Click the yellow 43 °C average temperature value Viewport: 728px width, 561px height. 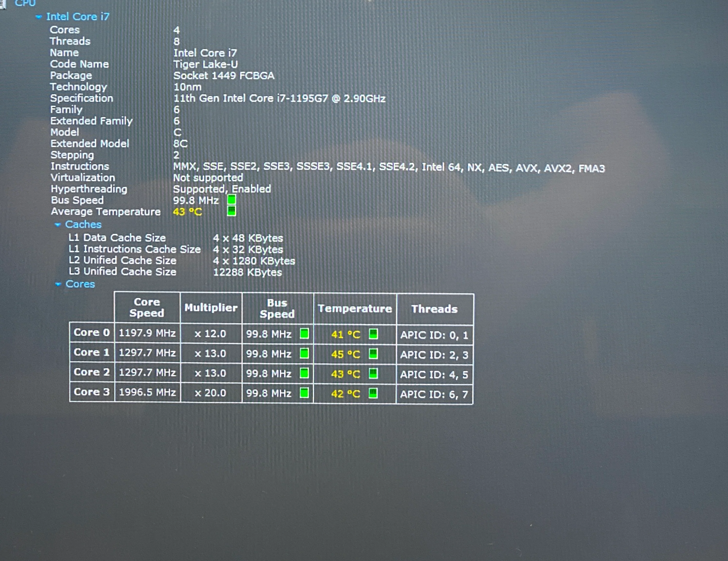187,212
